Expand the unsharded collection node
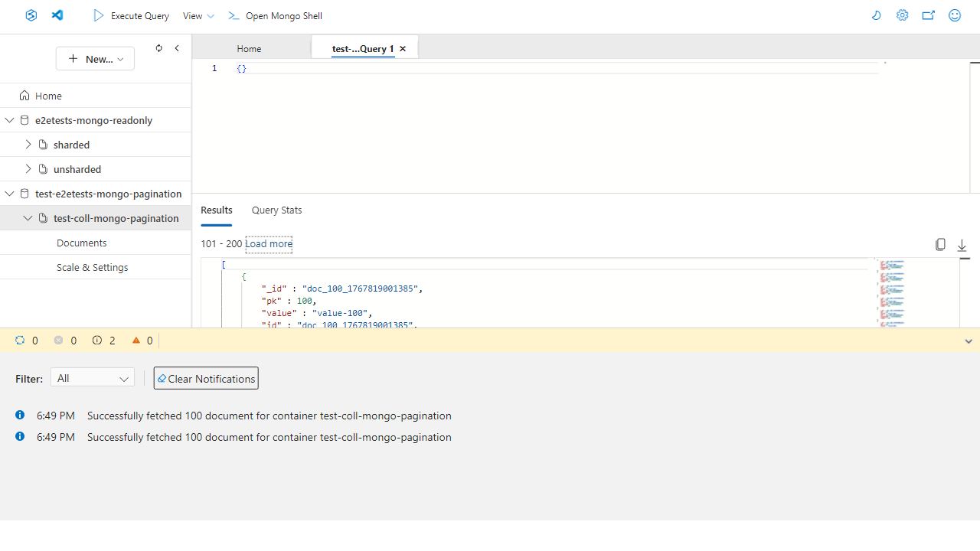The height and width of the screenshot is (551, 980). (x=28, y=169)
